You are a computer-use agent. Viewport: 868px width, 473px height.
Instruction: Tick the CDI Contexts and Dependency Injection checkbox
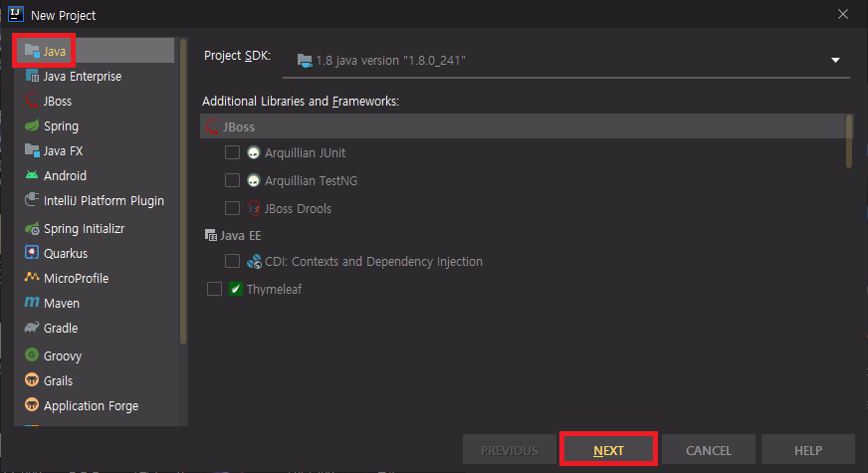click(233, 261)
